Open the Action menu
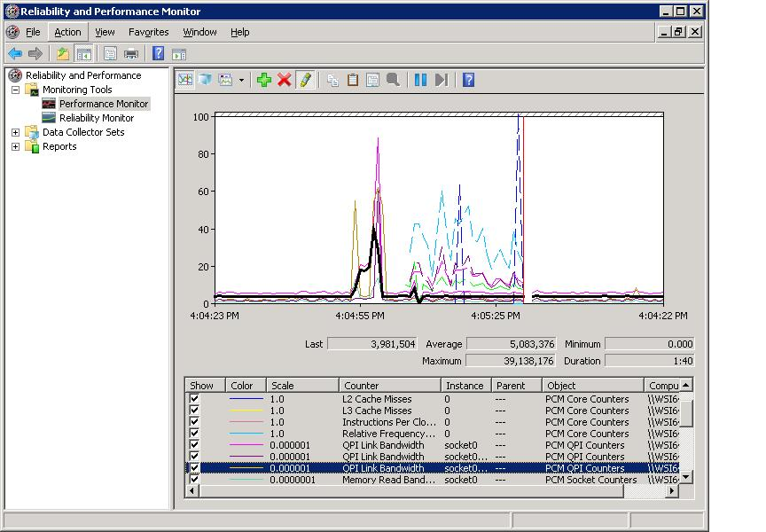The image size is (766, 532). click(67, 32)
